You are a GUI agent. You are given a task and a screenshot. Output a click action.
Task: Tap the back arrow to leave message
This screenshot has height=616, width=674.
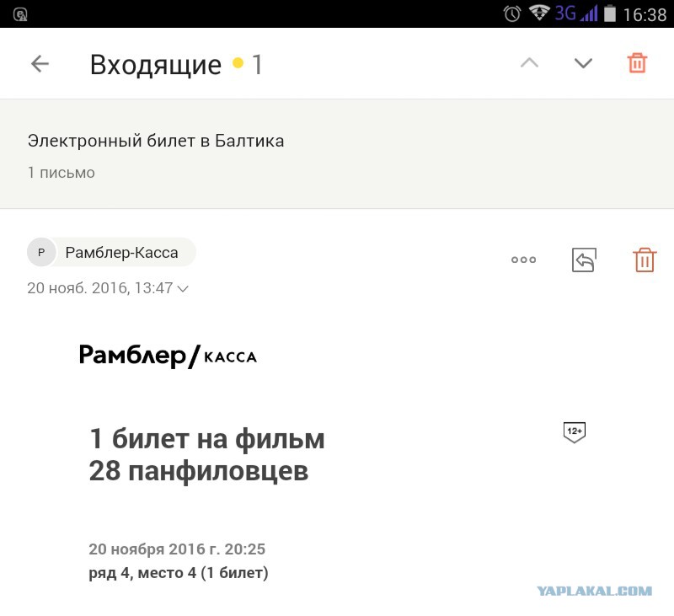point(40,63)
